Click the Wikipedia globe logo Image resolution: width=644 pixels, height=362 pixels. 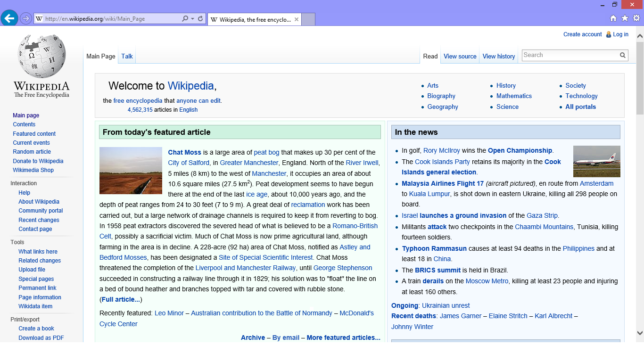tap(41, 57)
